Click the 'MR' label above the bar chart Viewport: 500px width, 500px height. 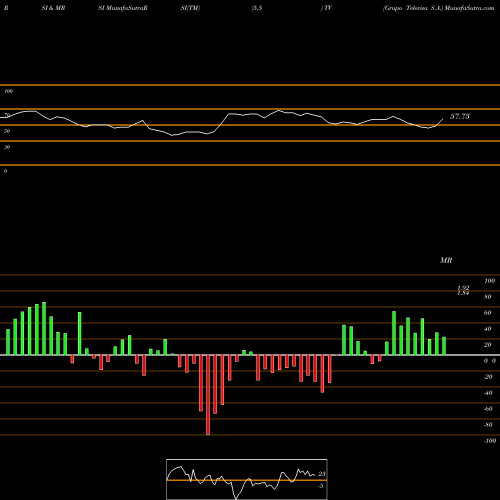[x=446, y=260]
